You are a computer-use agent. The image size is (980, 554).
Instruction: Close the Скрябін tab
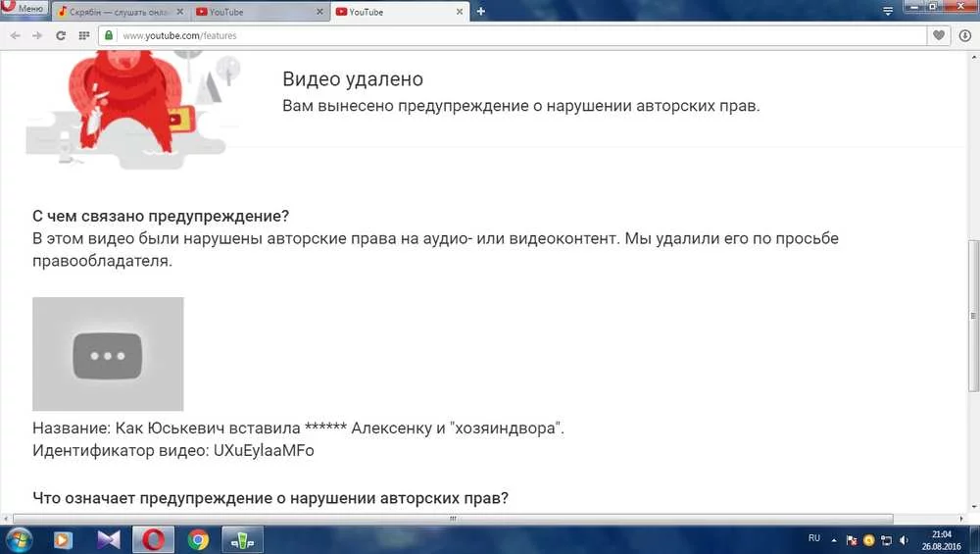click(180, 11)
